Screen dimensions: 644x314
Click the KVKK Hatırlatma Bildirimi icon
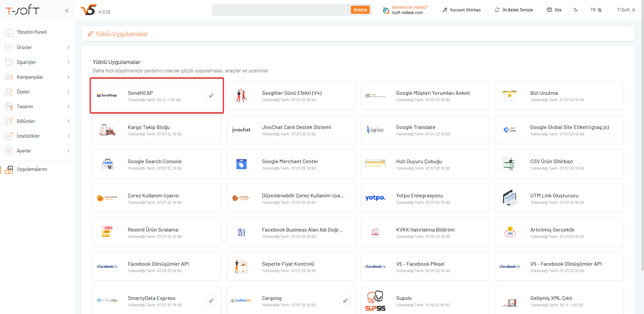pos(375,232)
